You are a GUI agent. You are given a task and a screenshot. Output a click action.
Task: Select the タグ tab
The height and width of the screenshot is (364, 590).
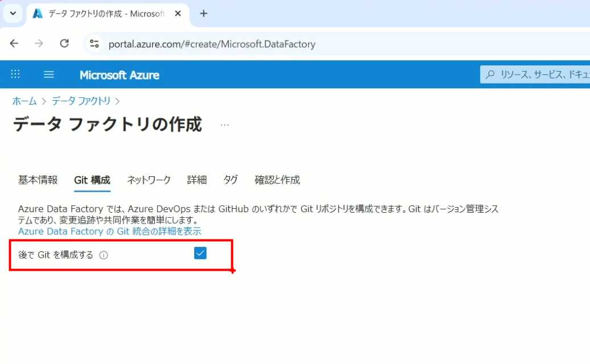(x=231, y=180)
